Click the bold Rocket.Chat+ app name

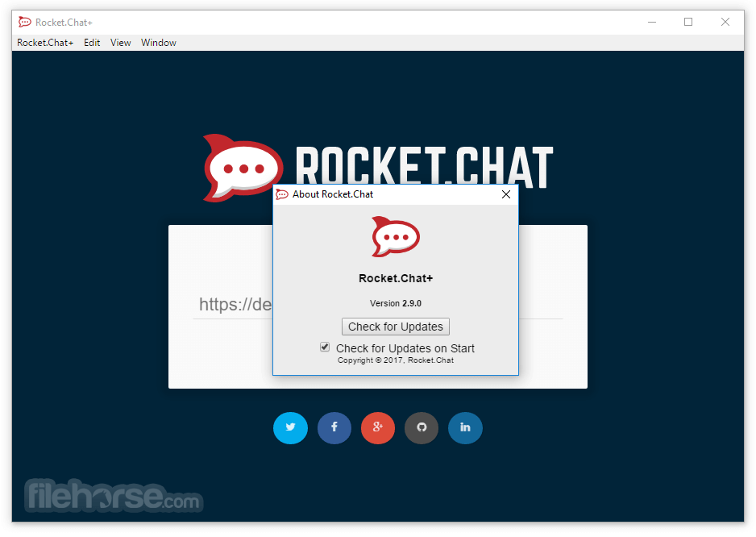396,278
